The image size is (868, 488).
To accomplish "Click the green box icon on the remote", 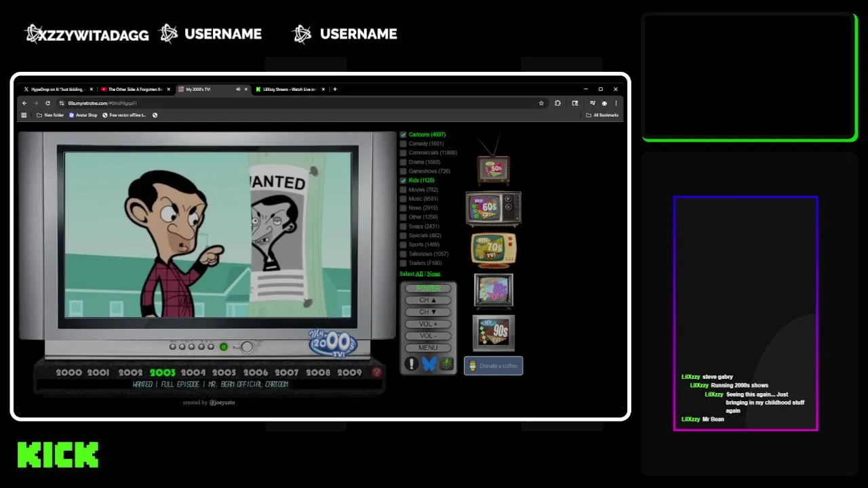I will (446, 364).
